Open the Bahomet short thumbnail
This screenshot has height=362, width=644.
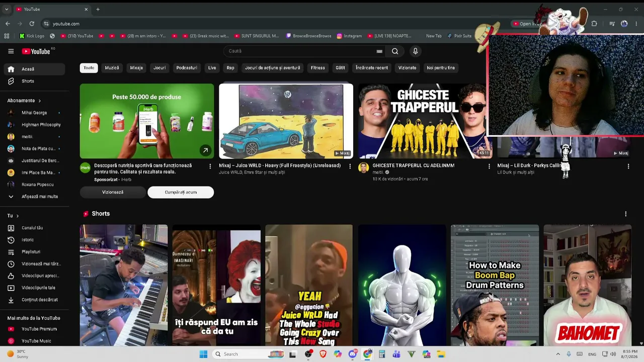(587, 285)
